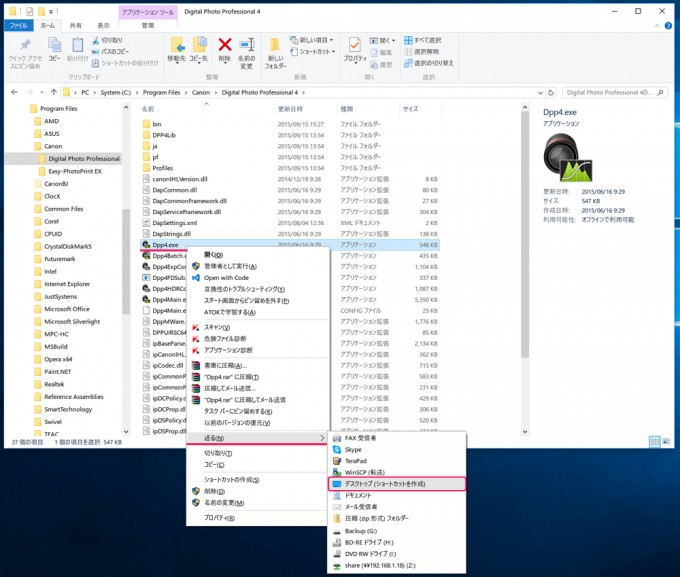This screenshot has height=577, width=680.
Task: Click the Up arrow navigation icon
Action: click(x=54, y=92)
